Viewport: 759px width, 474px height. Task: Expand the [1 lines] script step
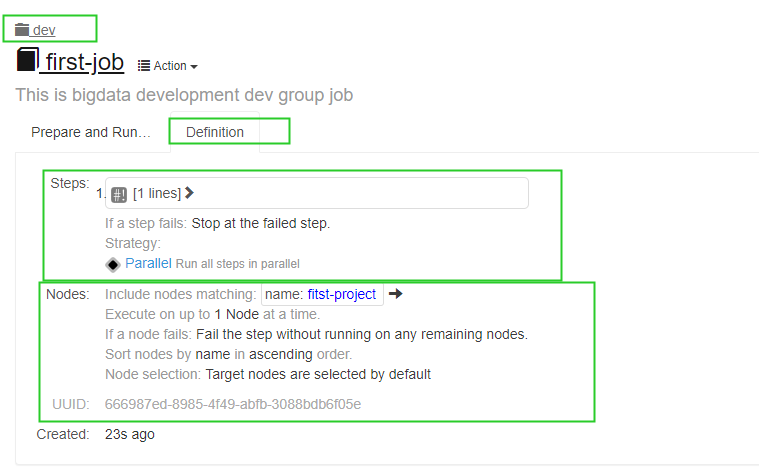click(163, 193)
